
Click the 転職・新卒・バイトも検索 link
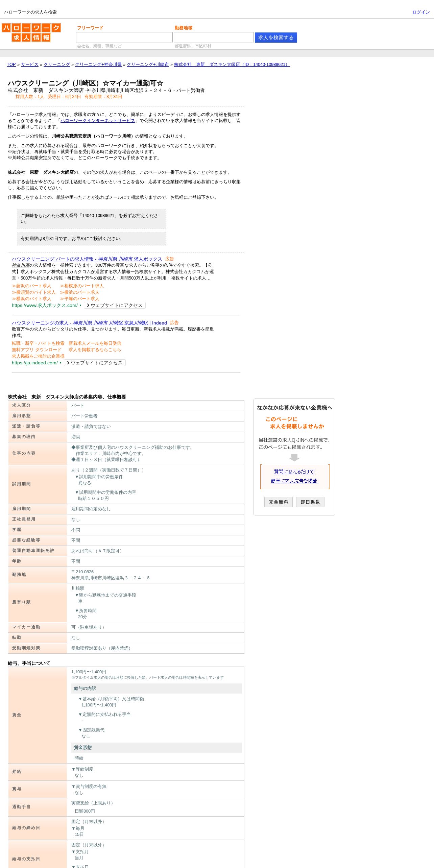[x=38, y=343]
